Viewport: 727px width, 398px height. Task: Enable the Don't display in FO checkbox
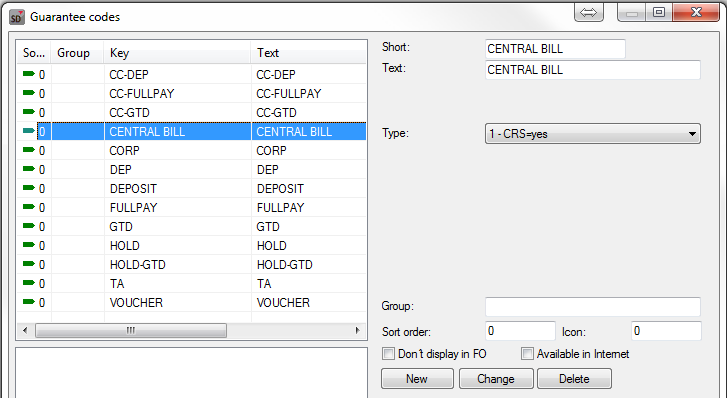(388, 353)
